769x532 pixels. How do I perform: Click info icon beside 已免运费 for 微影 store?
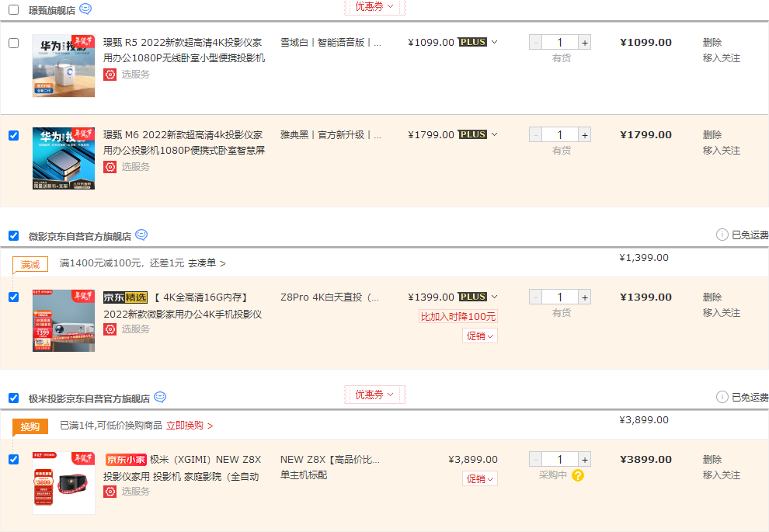point(722,235)
